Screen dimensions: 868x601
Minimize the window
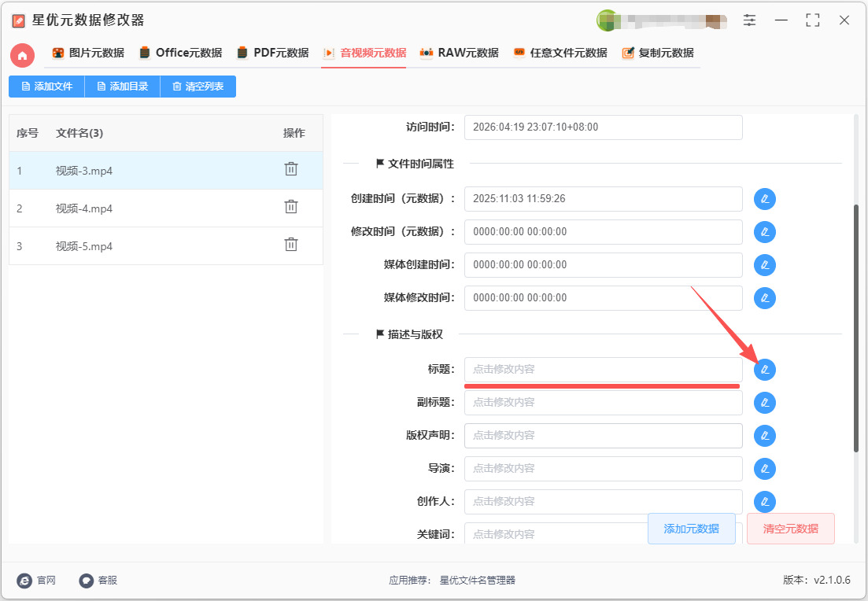781,20
